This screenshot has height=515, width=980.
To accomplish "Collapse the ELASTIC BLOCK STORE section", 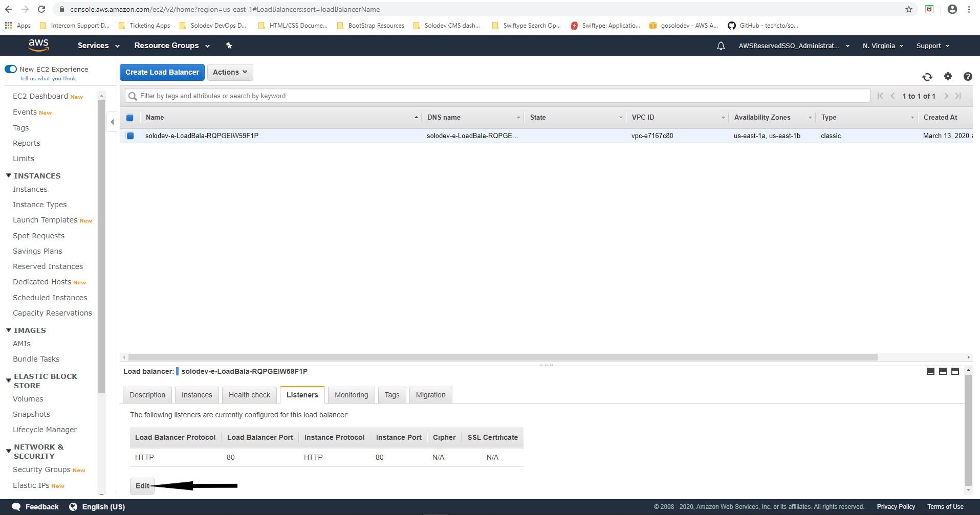I will click(9, 380).
